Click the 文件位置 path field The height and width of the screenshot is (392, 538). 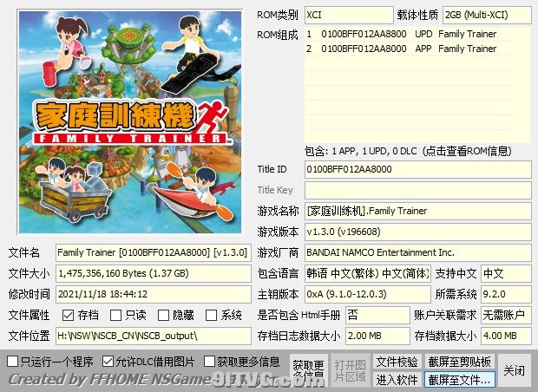(154, 336)
